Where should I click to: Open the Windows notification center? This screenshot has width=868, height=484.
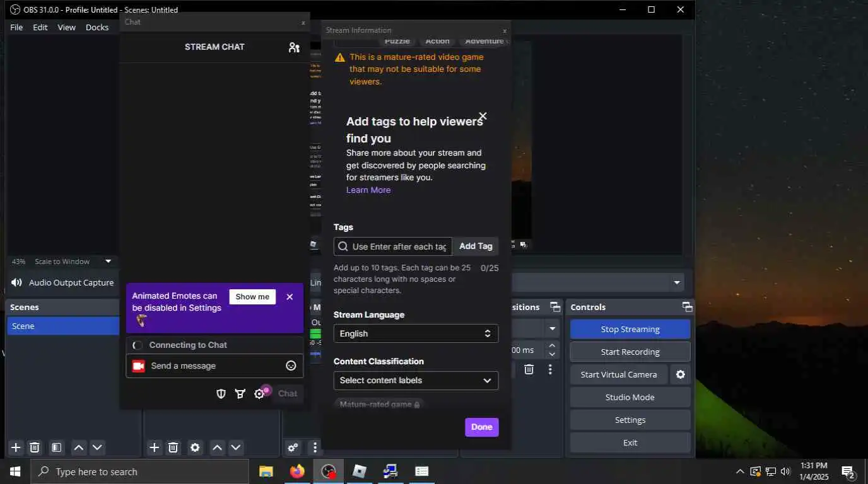click(x=848, y=471)
